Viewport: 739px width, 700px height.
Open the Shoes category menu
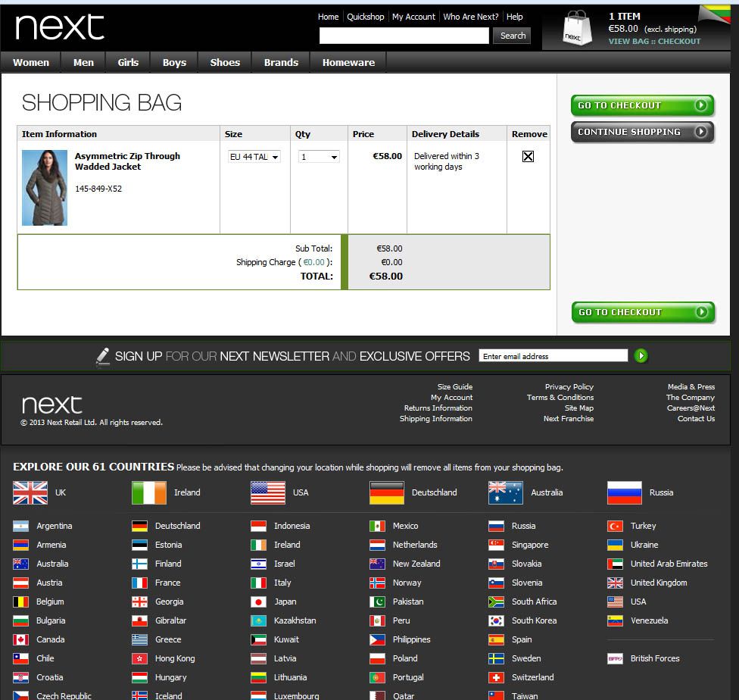pyautogui.click(x=225, y=62)
